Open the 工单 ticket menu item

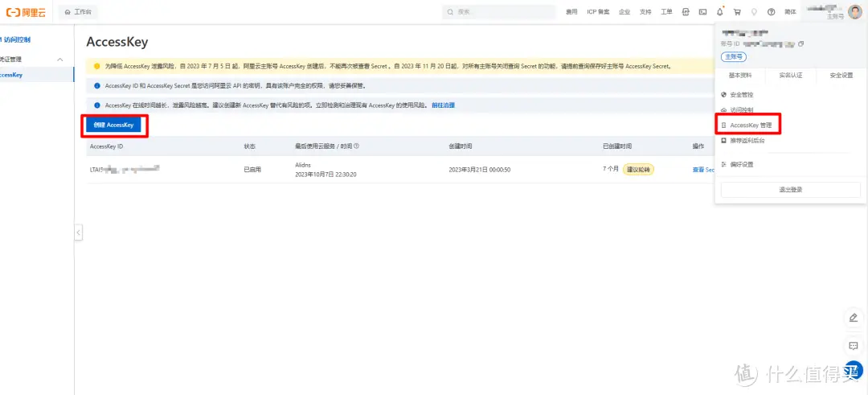coord(666,11)
